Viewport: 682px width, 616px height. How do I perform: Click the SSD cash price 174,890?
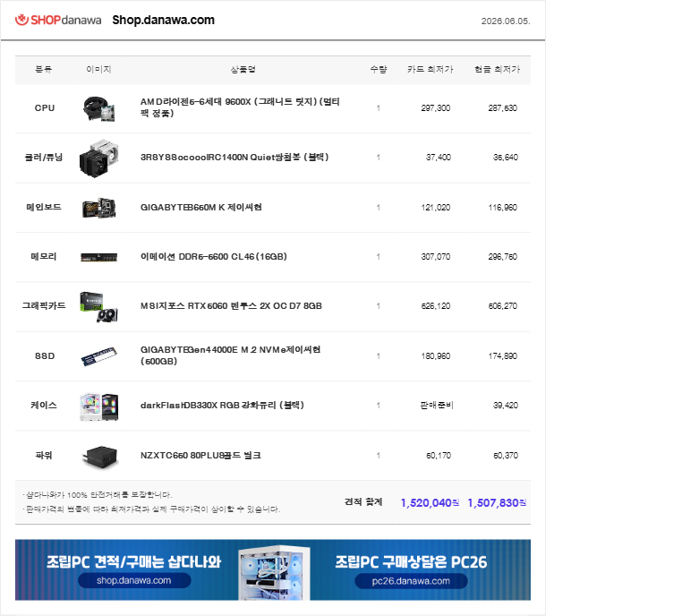point(502,355)
